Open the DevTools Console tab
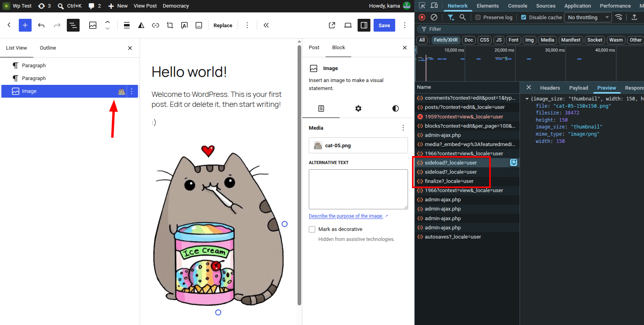The image size is (644, 325). (x=518, y=6)
